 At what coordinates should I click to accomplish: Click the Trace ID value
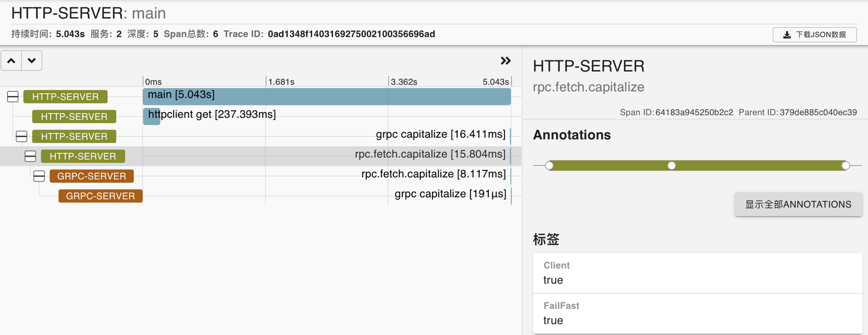351,34
